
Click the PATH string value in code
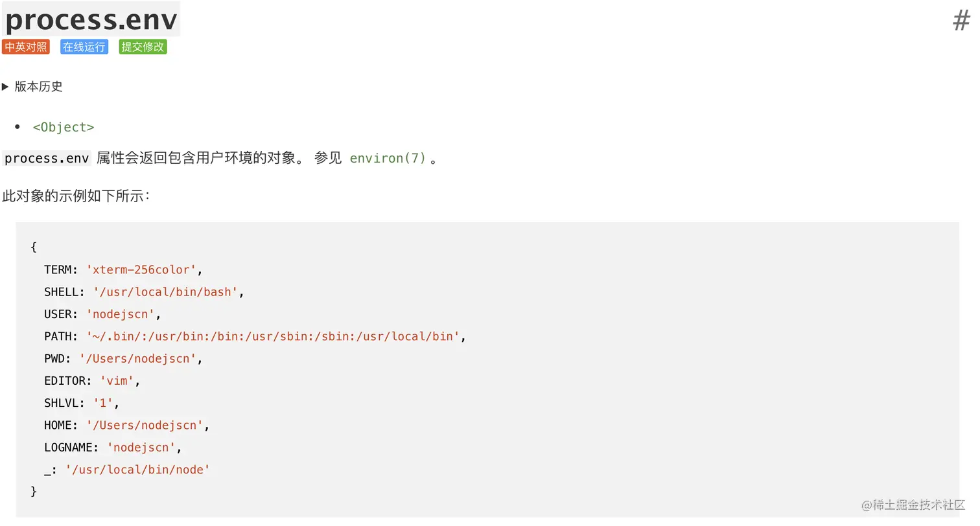[273, 336]
